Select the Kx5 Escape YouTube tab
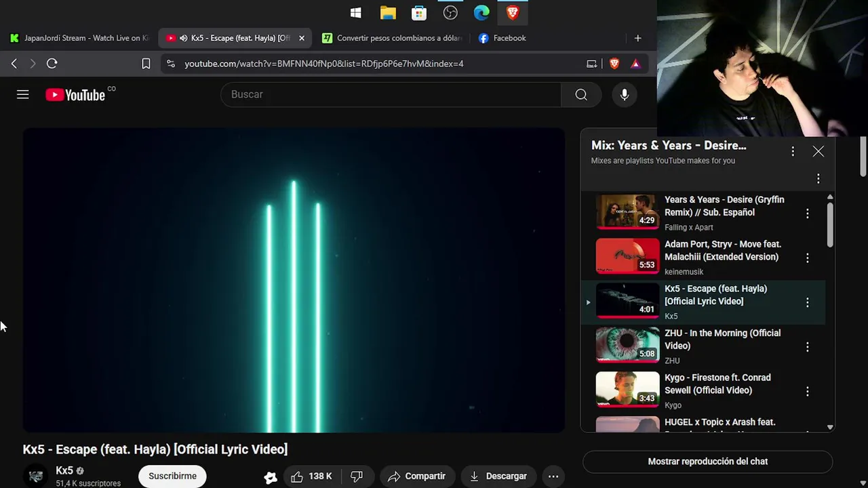This screenshot has width=868, height=488. [235, 39]
